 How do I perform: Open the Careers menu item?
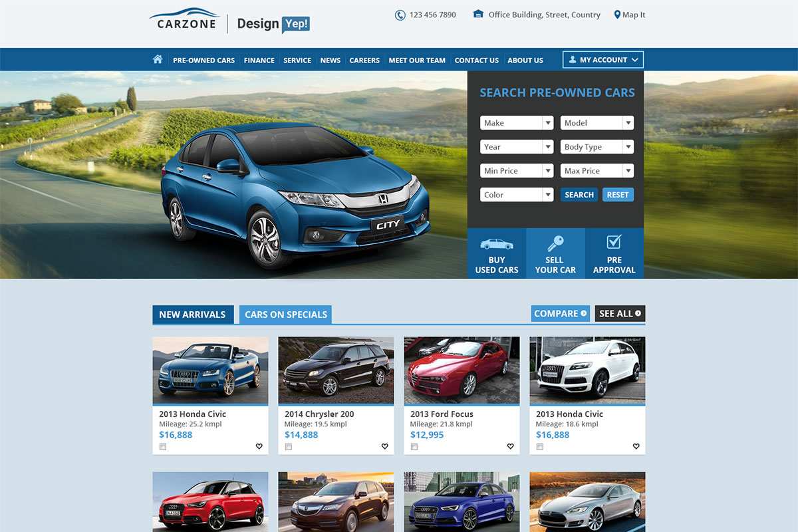(x=364, y=60)
